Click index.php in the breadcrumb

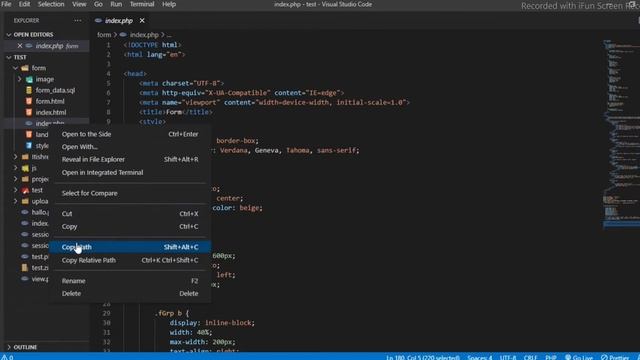coord(144,35)
